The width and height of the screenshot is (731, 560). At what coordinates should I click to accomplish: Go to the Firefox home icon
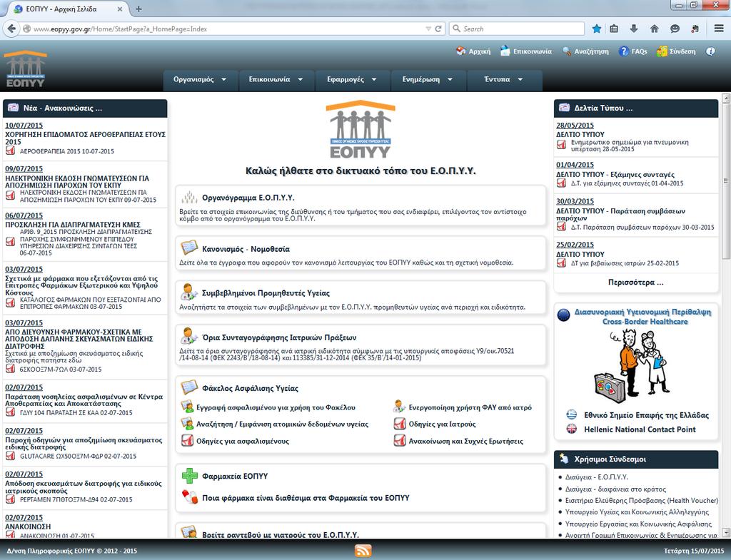tap(654, 29)
